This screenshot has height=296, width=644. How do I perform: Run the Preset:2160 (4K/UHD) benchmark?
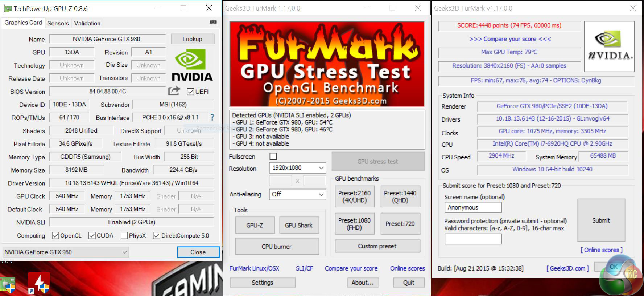355,196
